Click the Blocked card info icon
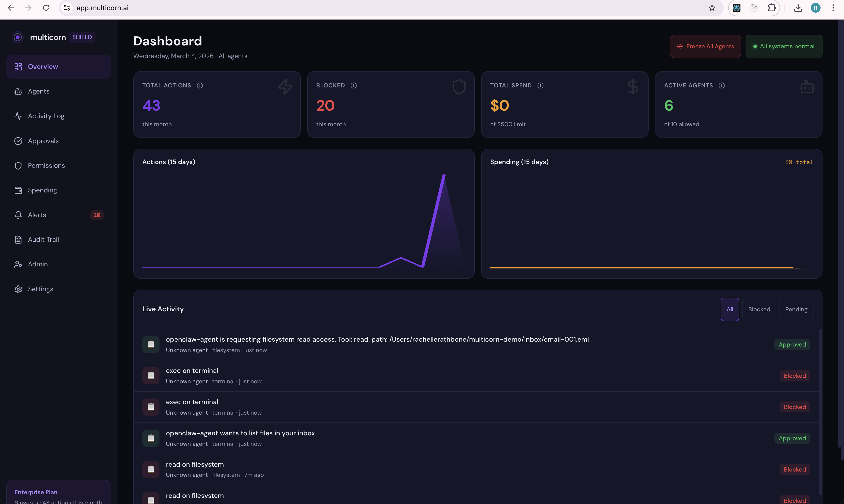Screen dimensions: 844x504 [354, 85]
